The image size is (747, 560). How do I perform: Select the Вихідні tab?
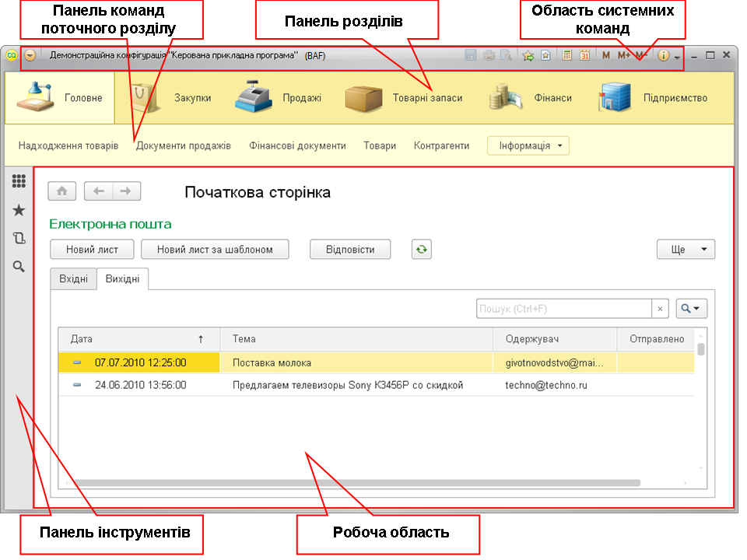(122, 279)
